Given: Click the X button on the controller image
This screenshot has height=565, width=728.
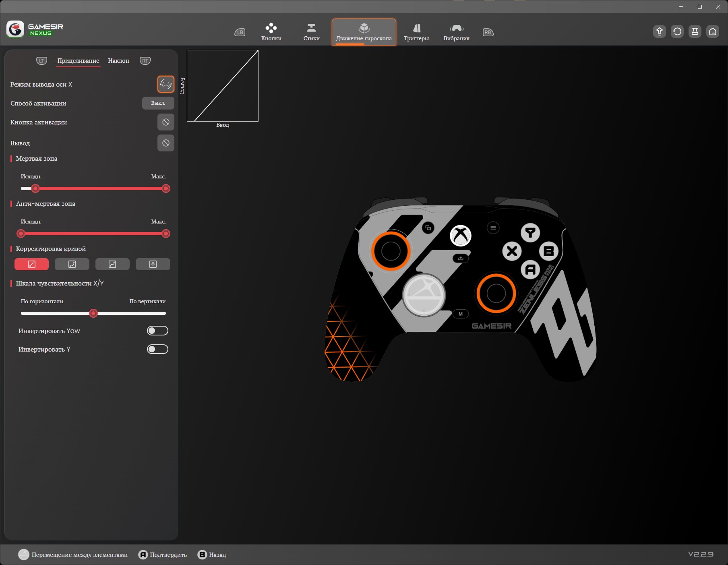Looking at the screenshot, I should pyautogui.click(x=512, y=251).
